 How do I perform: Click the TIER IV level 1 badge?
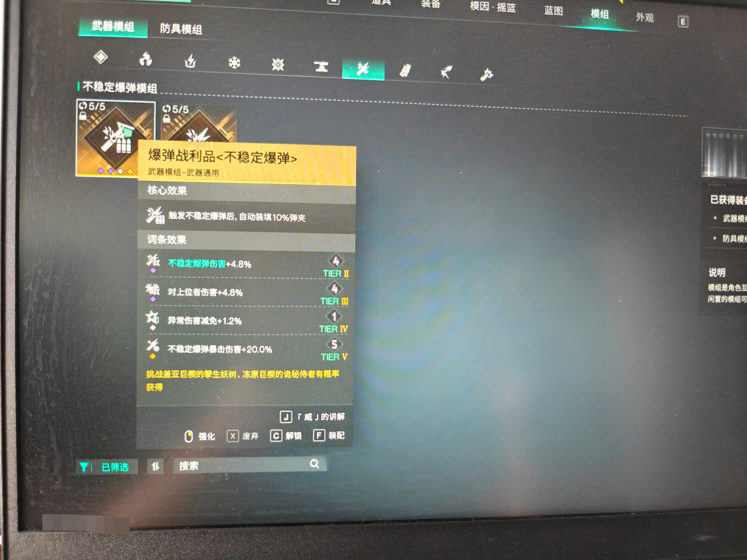point(334,321)
